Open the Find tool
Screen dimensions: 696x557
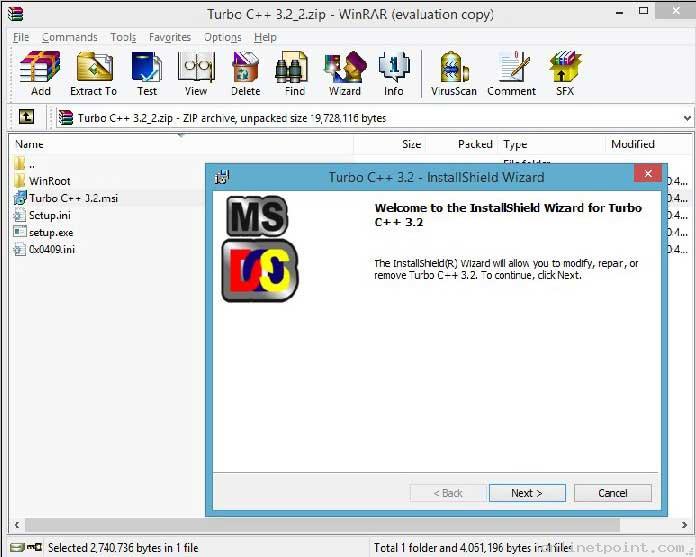tap(294, 73)
